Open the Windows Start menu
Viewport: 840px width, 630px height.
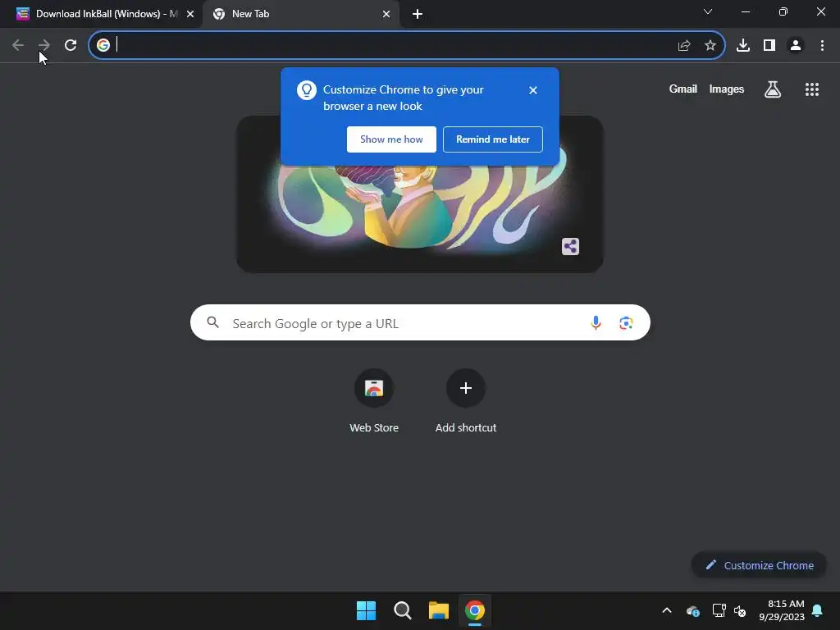click(x=367, y=610)
